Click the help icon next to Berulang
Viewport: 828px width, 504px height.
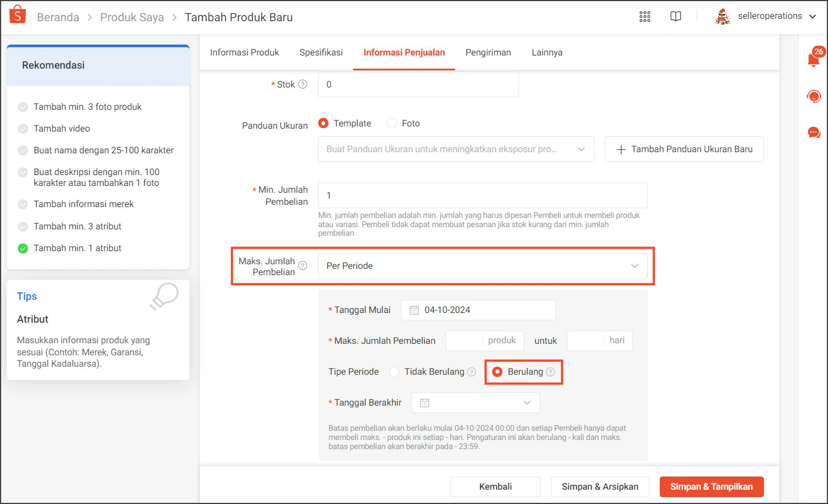coord(551,372)
